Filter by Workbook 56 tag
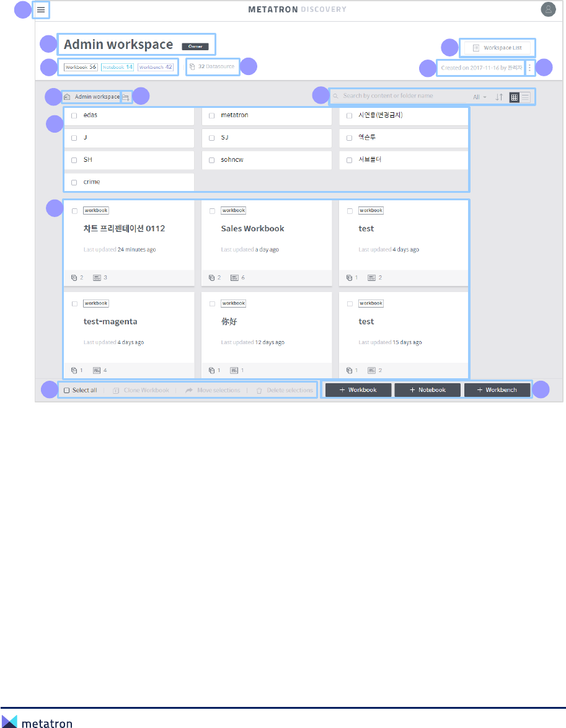Viewport: 566px width, 728px height. click(x=81, y=67)
